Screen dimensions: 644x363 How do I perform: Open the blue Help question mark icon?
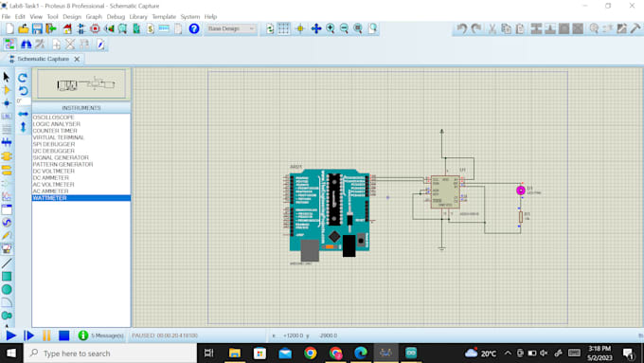(x=194, y=28)
